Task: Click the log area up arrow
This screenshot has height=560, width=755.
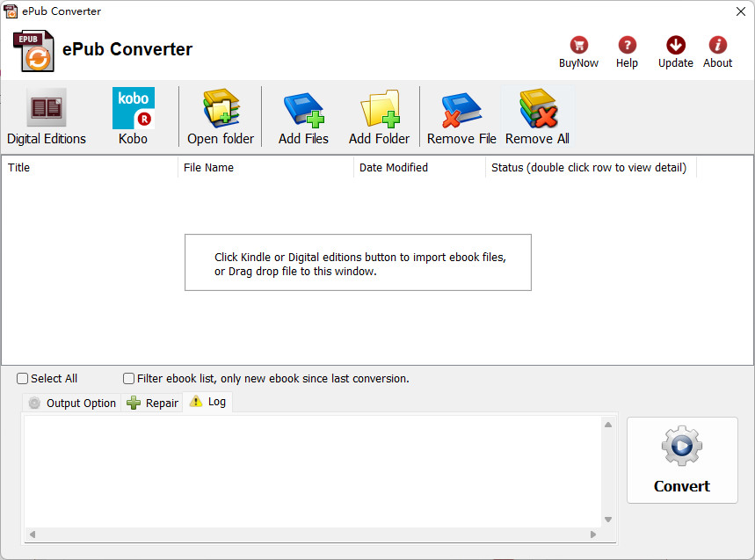Action: point(608,425)
